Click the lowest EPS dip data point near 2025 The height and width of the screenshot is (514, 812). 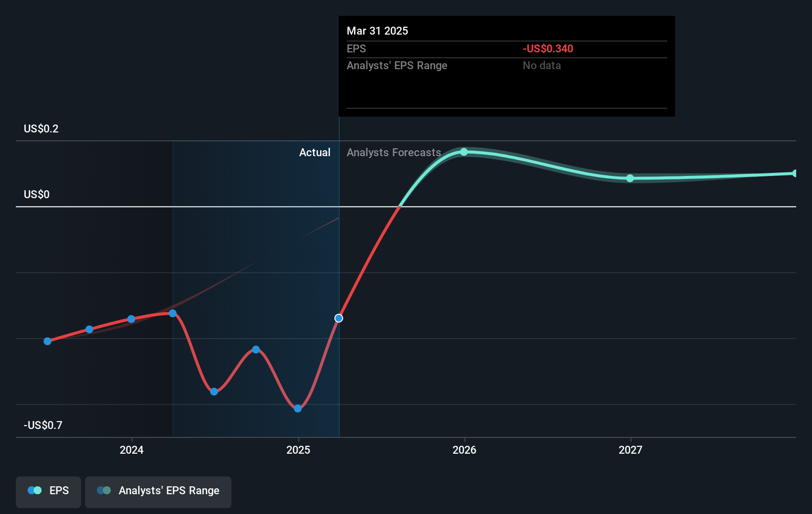tap(297, 408)
